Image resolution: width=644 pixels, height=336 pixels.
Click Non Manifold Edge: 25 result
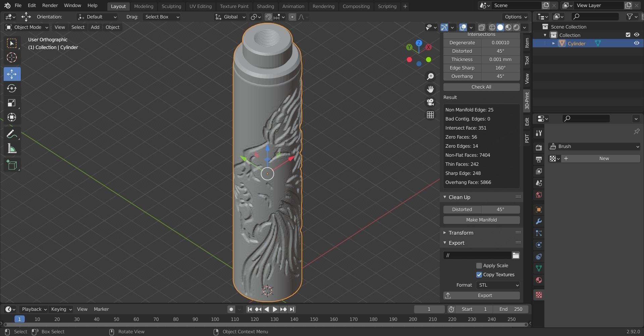coord(469,110)
